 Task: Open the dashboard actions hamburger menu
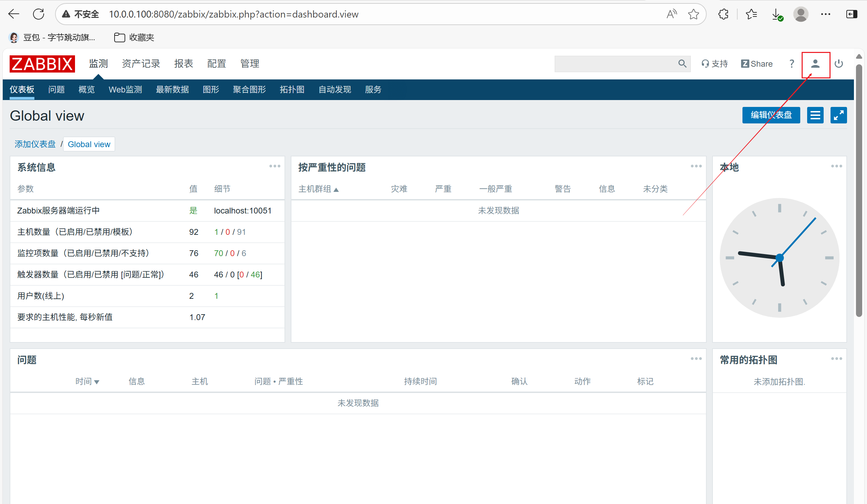point(815,115)
